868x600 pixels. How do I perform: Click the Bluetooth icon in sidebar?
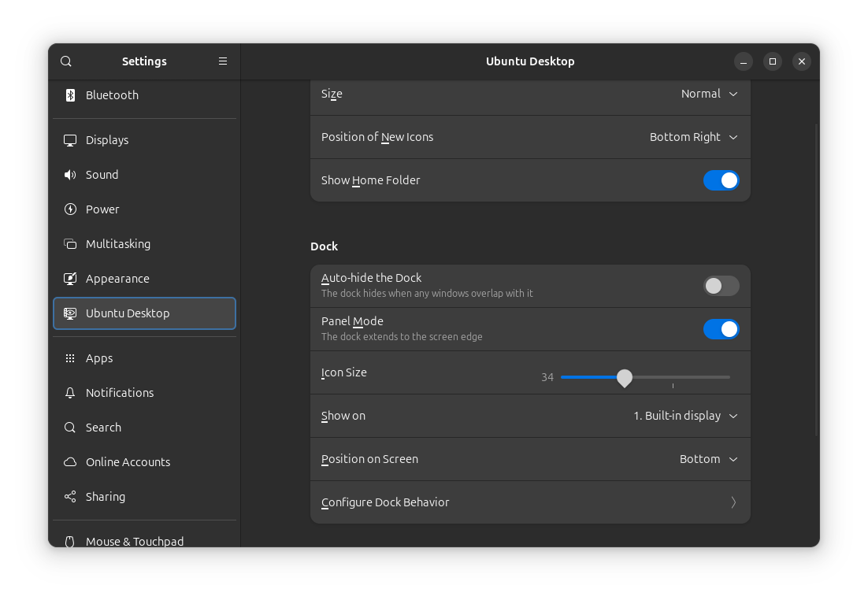point(70,95)
